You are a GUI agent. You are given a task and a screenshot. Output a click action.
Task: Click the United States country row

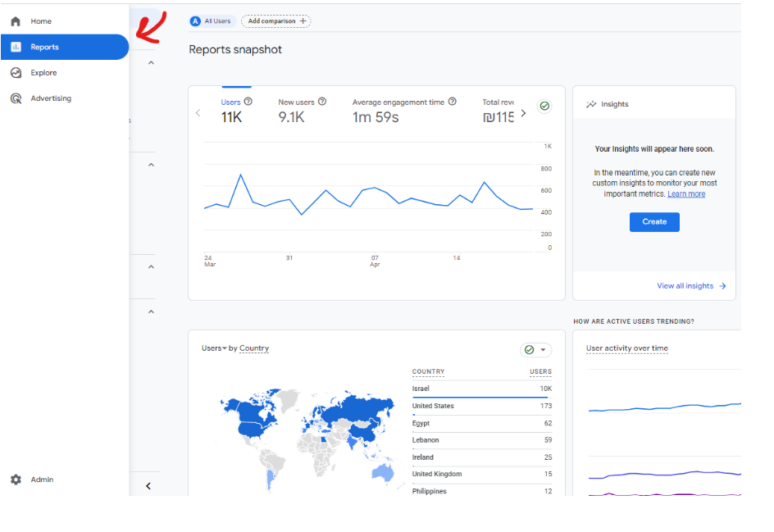[x=482, y=406]
